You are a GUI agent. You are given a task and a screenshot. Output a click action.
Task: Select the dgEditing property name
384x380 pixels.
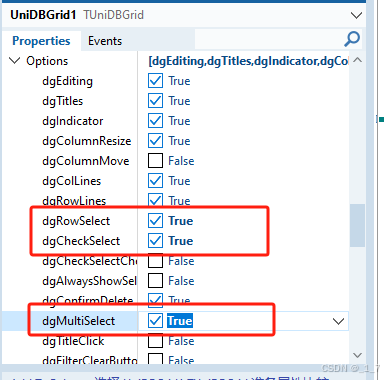[67, 81]
